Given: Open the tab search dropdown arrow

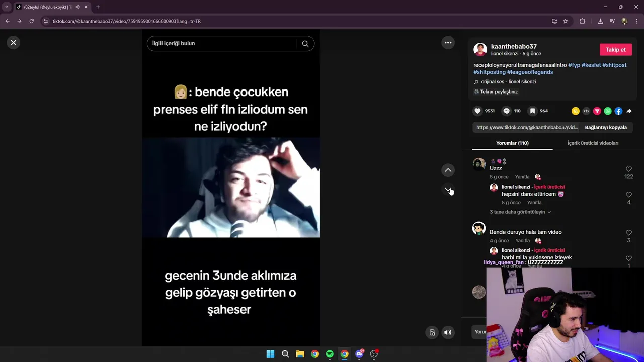Looking at the screenshot, I should [x=7, y=7].
